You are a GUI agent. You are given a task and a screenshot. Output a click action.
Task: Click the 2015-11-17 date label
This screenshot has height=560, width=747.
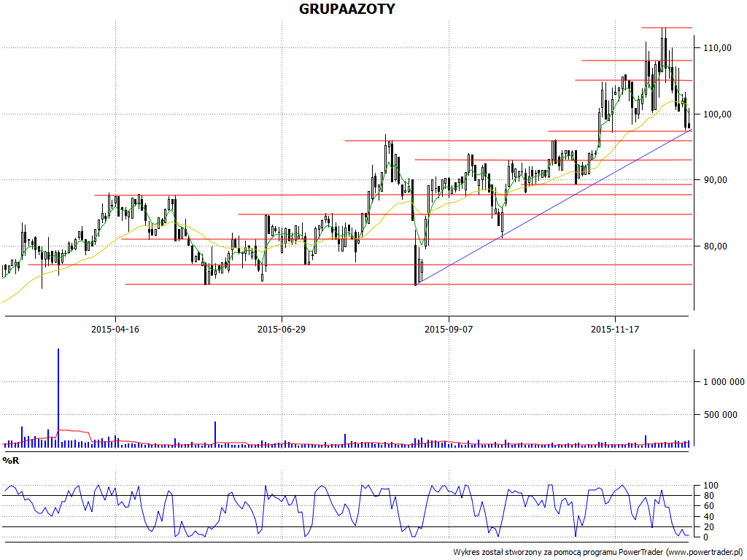tap(615, 329)
